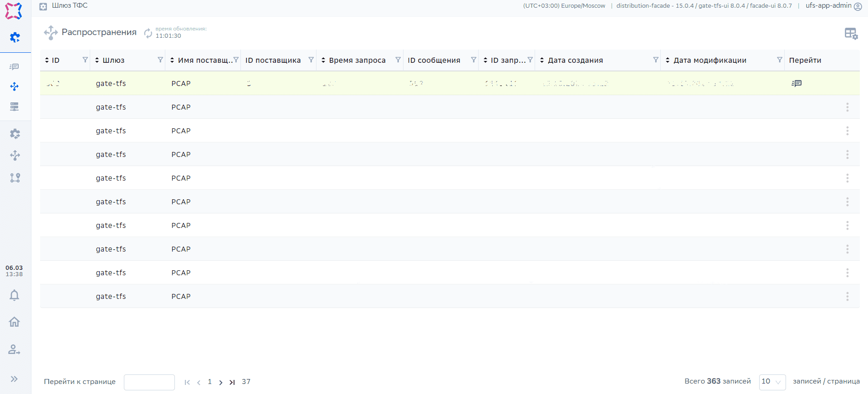
Task: Expand the sidebar with double chevron
Action: coord(15,379)
